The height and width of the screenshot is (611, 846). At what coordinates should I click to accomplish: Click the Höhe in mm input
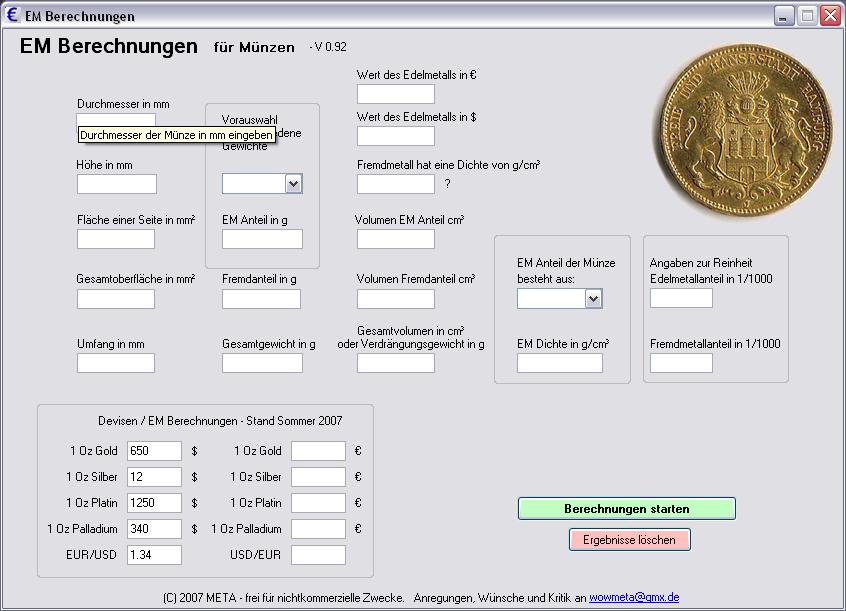(x=117, y=184)
